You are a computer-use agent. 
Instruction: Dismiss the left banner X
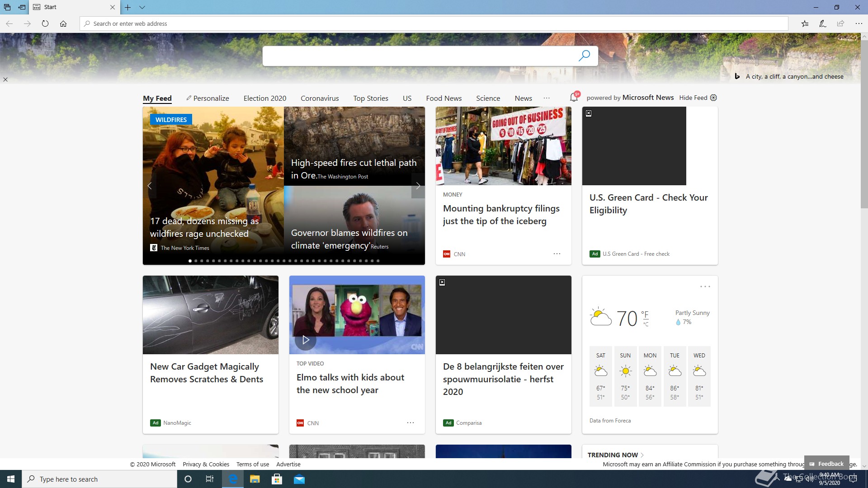tap(5, 80)
